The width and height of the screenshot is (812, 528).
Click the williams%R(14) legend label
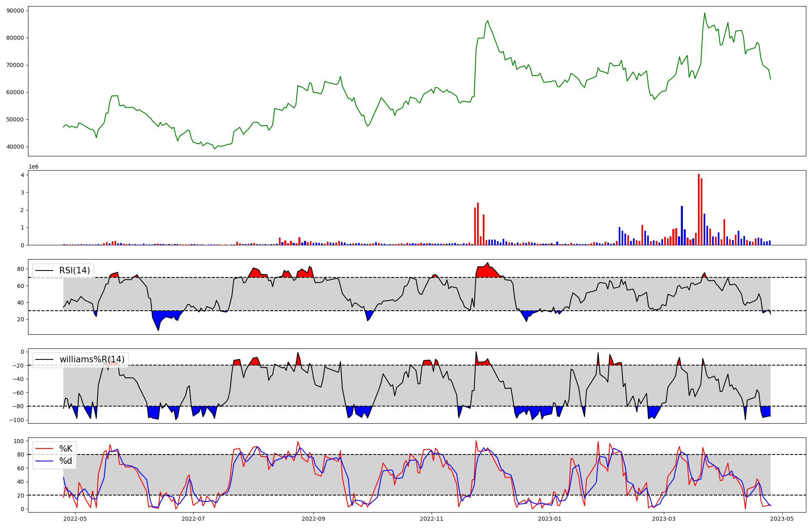tap(92, 359)
